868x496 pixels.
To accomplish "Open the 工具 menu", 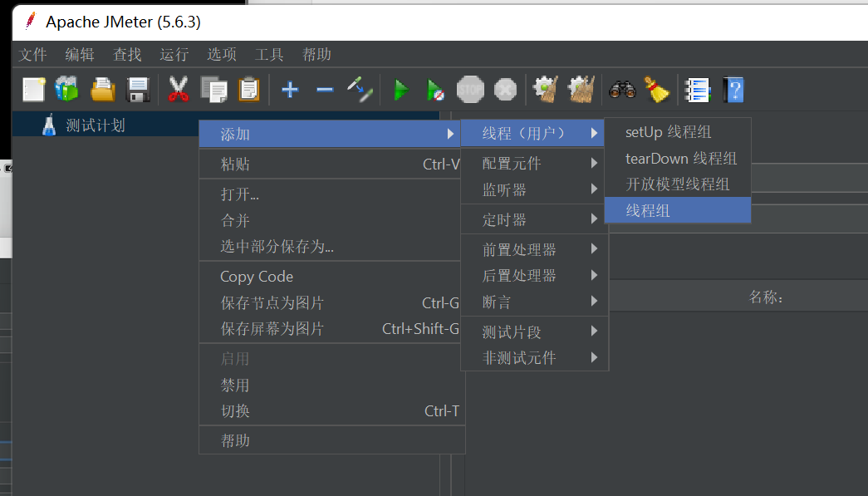I will pyautogui.click(x=269, y=54).
